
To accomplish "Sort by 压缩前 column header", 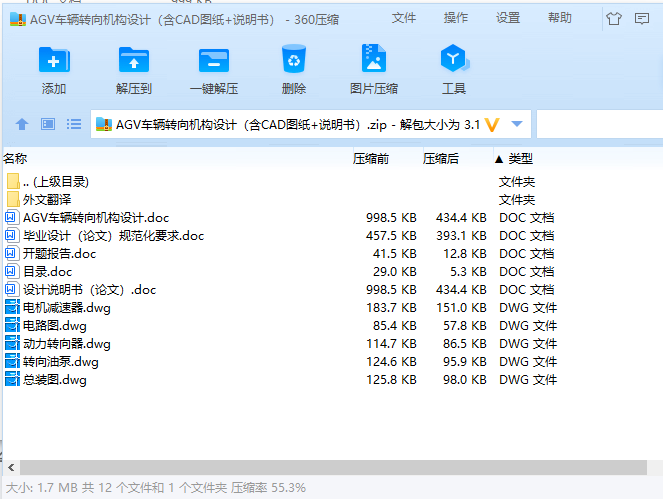I will click(371, 159).
